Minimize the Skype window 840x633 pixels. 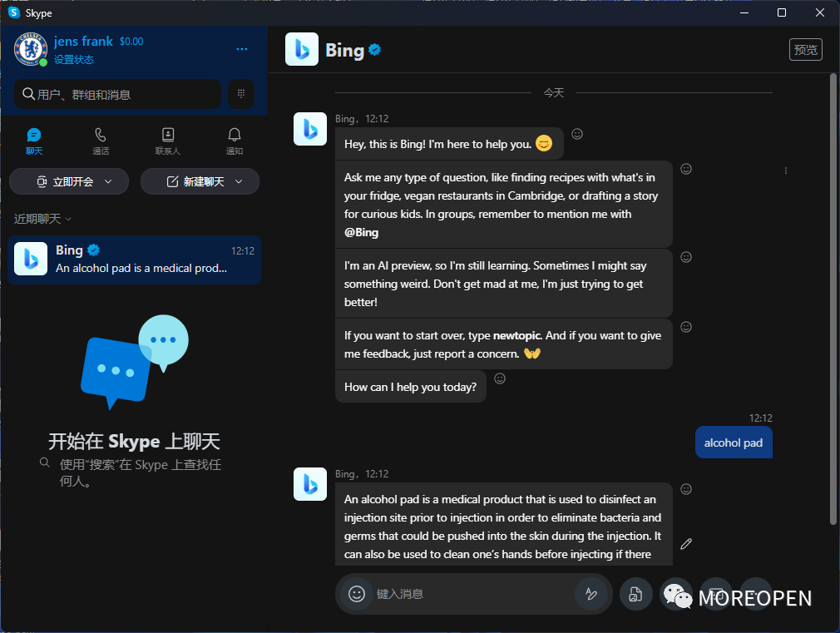[744, 12]
